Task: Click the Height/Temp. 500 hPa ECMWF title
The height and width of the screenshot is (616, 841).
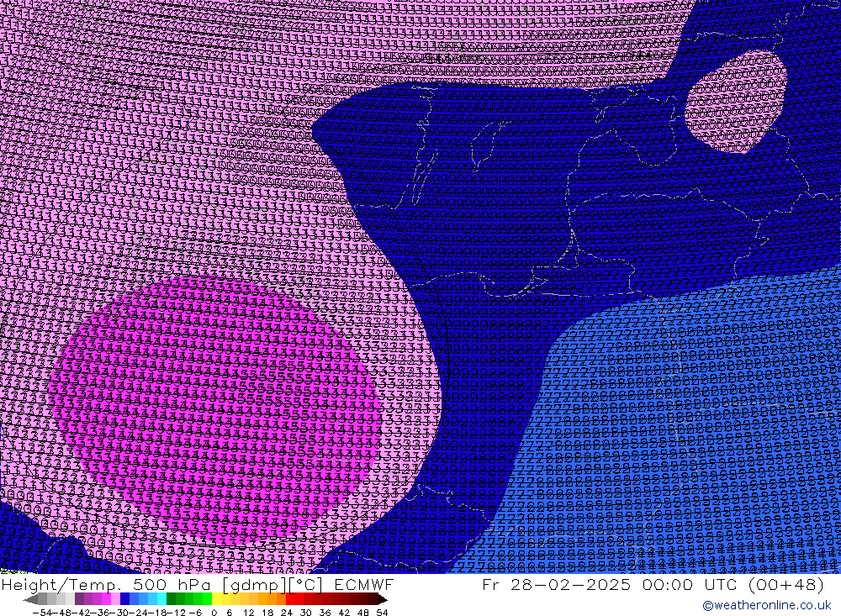Action: coord(198,584)
